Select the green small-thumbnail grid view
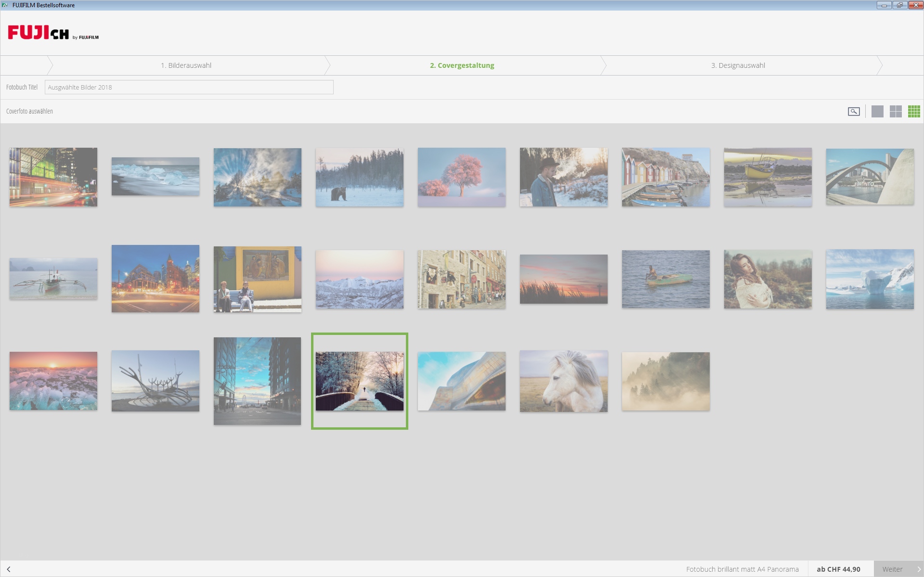 click(x=914, y=112)
